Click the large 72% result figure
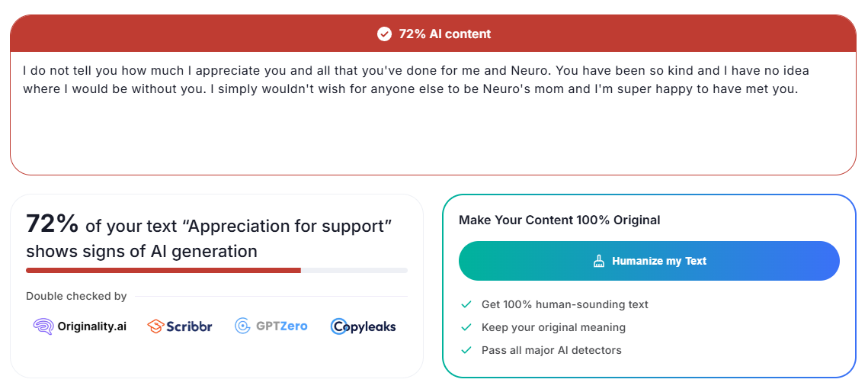The height and width of the screenshot is (389, 868). click(53, 223)
